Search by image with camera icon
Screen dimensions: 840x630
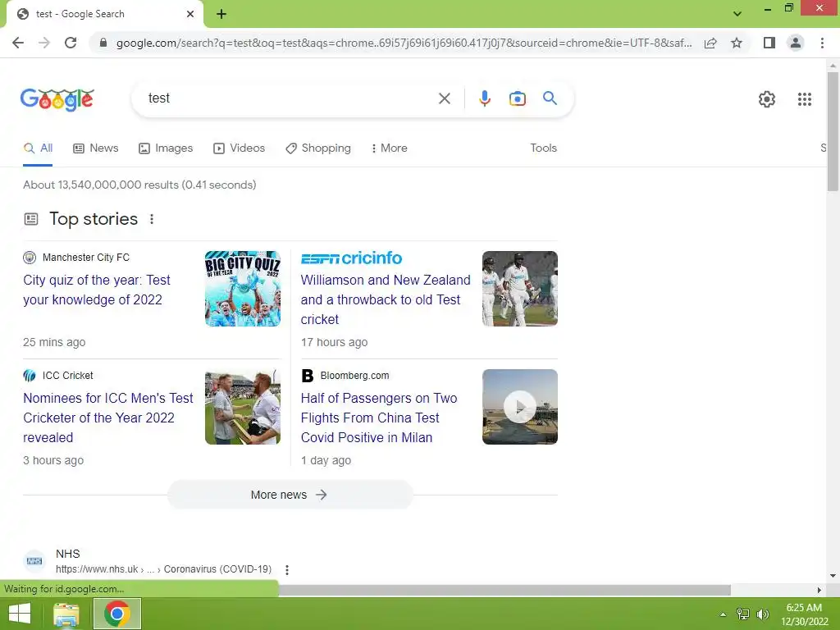pyautogui.click(x=518, y=98)
